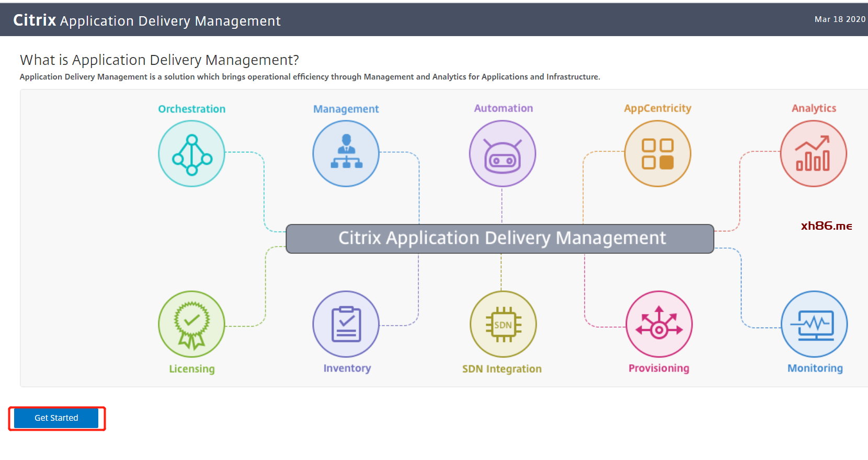The height and width of the screenshot is (460, 868).
Task: Click the Licensing ribbon badge icon
Action: point(192,324)
